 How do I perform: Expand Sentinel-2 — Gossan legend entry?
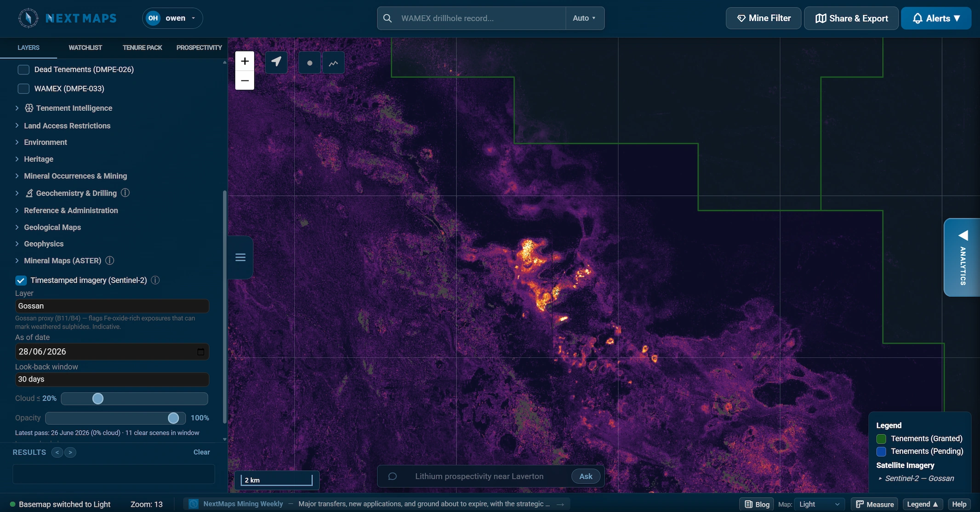coord(916,478)
